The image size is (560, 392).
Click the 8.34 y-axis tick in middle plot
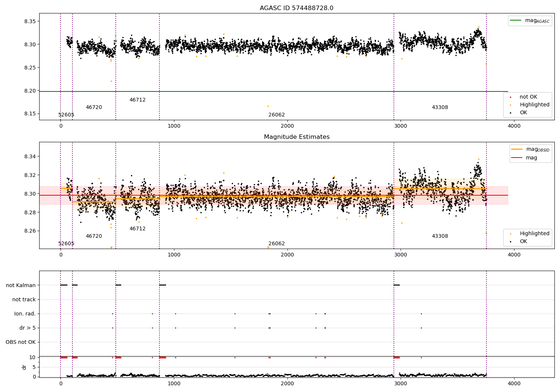(x=30, y=156)
